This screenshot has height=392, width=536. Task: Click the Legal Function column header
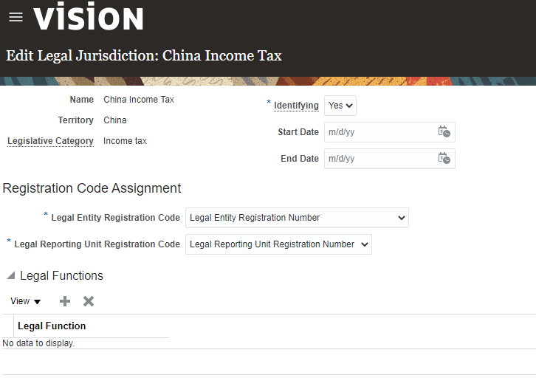(52, 326)
